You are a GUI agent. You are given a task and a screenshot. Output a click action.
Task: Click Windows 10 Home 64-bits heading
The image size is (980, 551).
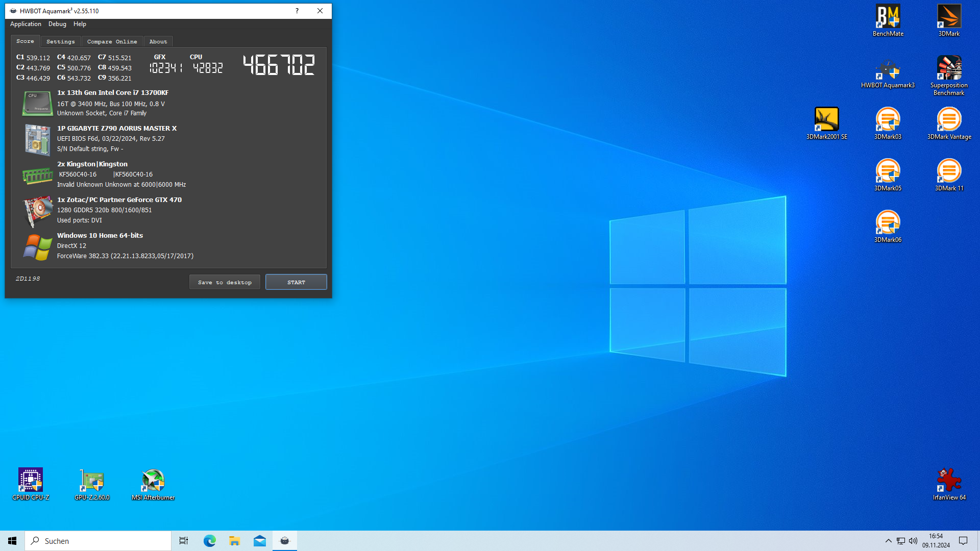pyautogui.click(x=100, y=236)
